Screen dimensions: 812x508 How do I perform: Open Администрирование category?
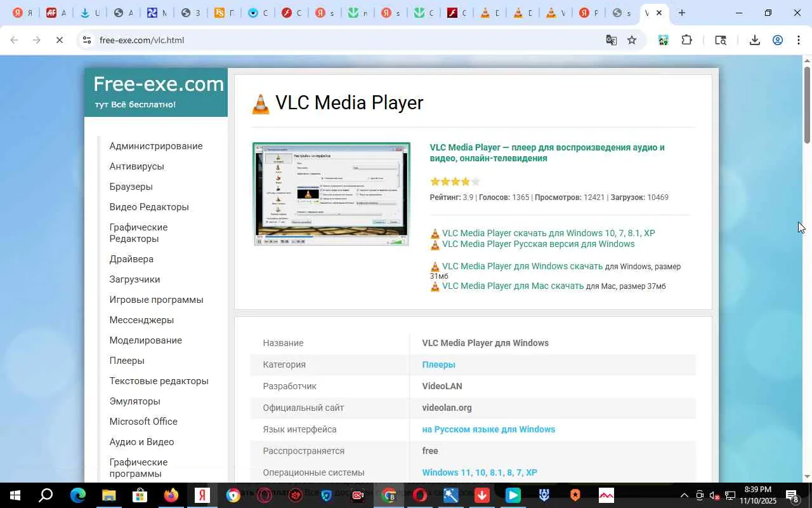point(156,146)
